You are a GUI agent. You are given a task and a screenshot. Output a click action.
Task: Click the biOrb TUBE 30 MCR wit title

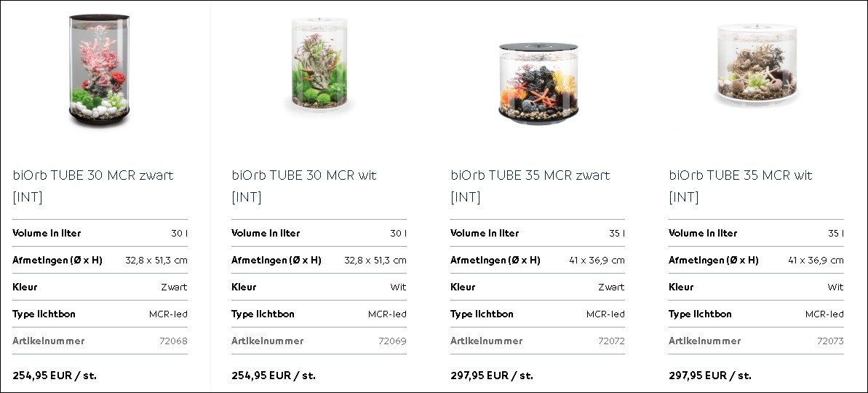point(304,186)
